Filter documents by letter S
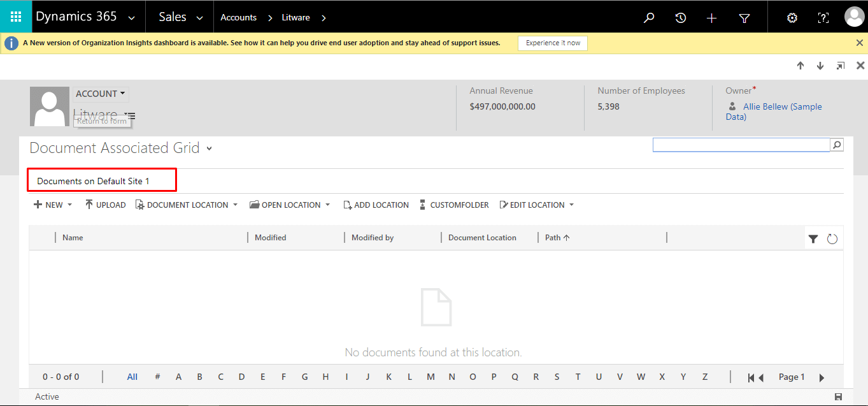868x406 pixels. pos(557,377)
